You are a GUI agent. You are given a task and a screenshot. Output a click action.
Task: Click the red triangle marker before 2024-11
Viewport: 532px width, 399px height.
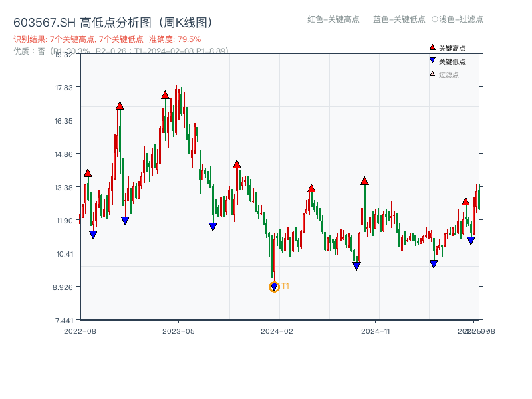pyautogui.click(x=364, y=180)
